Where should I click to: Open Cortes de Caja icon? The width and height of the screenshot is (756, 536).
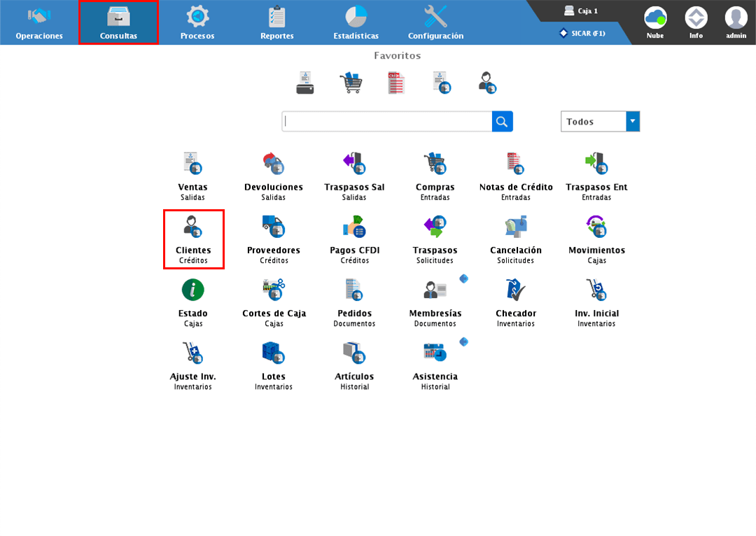[x=274, y=290]
